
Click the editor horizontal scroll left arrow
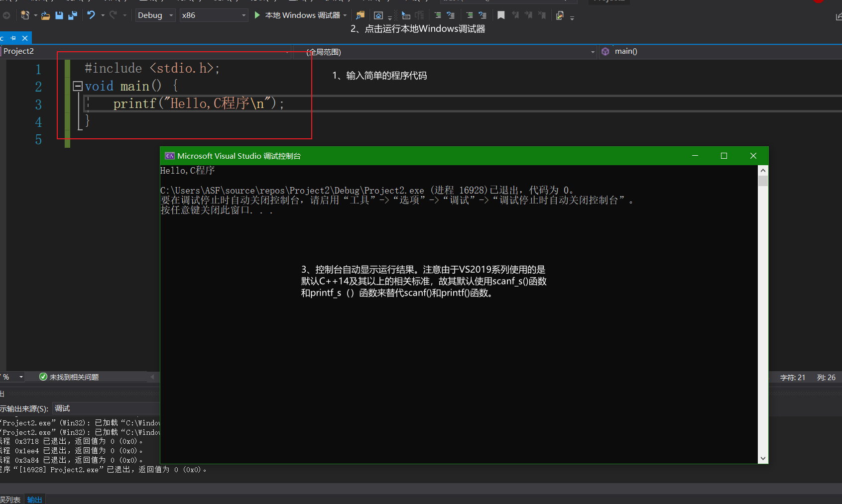point(152,377)
